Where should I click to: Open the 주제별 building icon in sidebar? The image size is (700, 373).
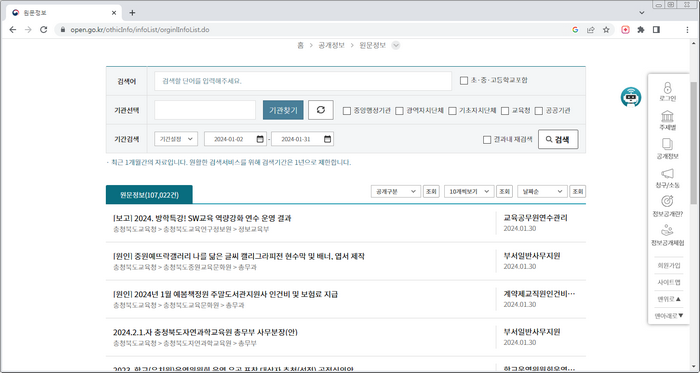[667, 116]
